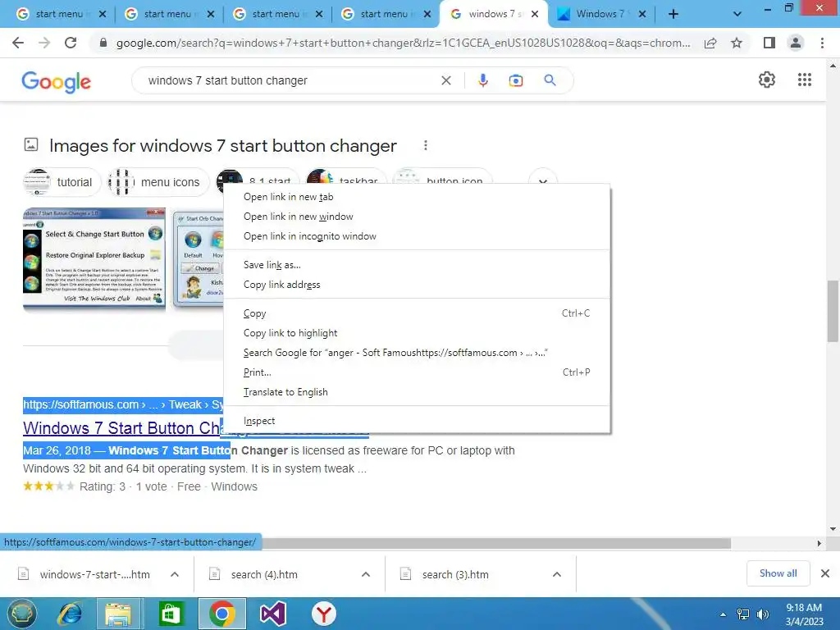The width and height of the screenshot is (840, 630).
Task: Reload the current page
Action: [71, 43]
